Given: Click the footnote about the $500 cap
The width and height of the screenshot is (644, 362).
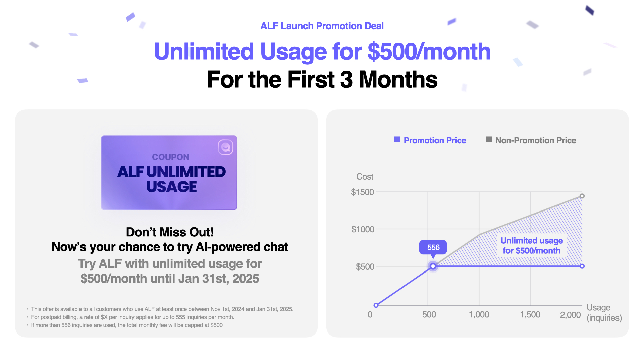Looking at the screenshot, I should pyautogui.click(x=127, y=325).
